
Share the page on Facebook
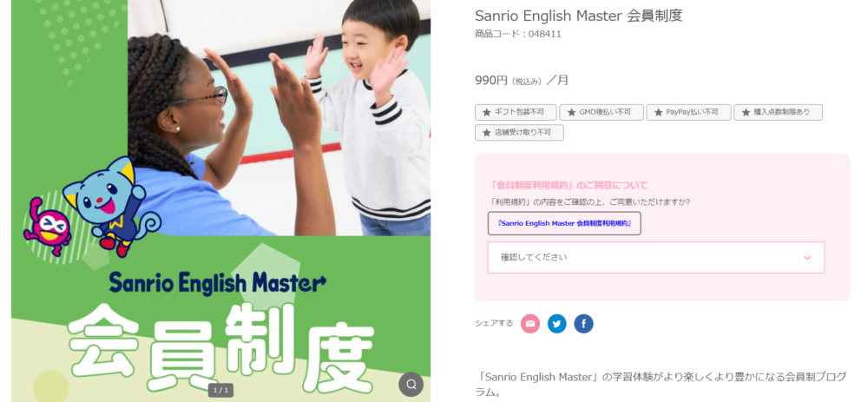tap(583, 323)
